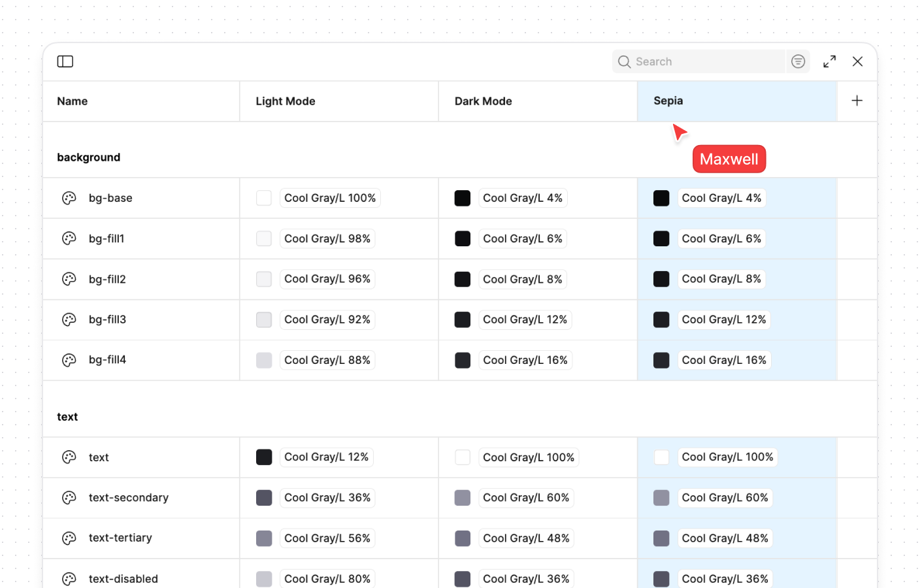Click the palette icon beside bg-fill3

point(69,319)
